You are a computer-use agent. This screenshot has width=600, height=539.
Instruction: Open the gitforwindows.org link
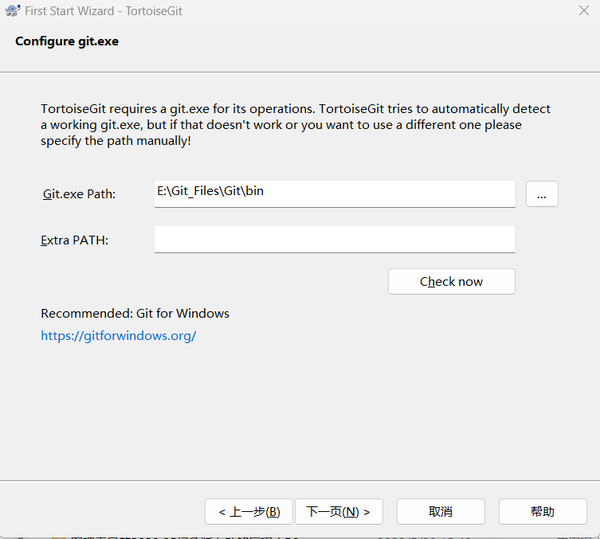119,335
